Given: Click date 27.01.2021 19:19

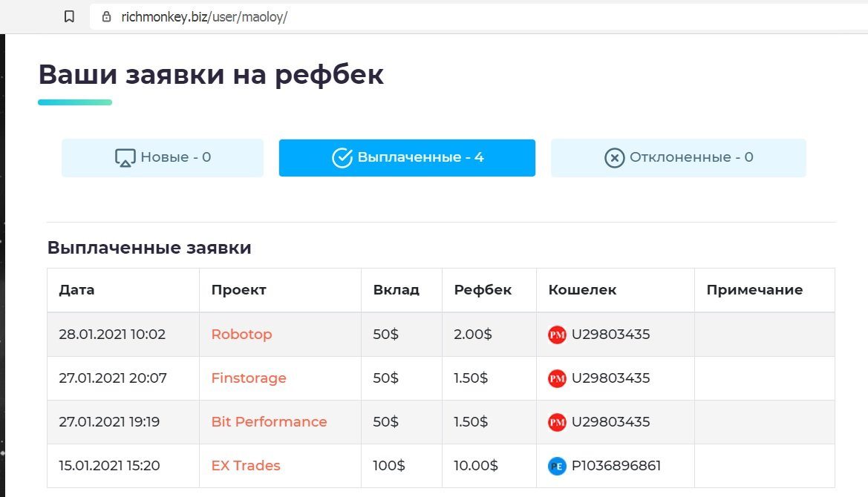Looking at the screenshot, I should click(109, 421).
